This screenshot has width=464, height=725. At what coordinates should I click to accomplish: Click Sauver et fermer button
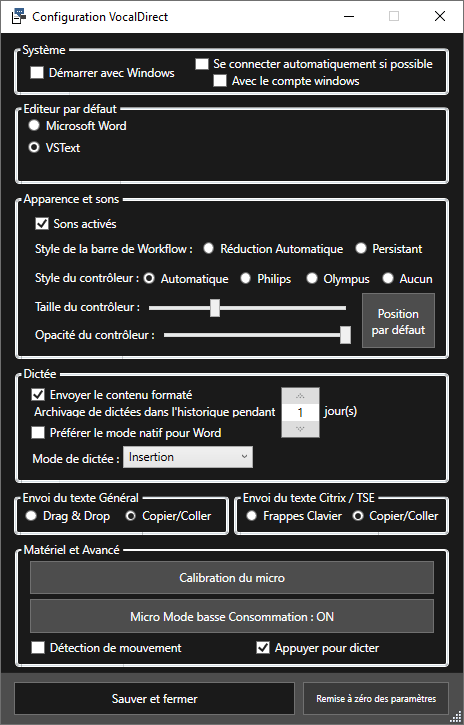coord(154,699)
